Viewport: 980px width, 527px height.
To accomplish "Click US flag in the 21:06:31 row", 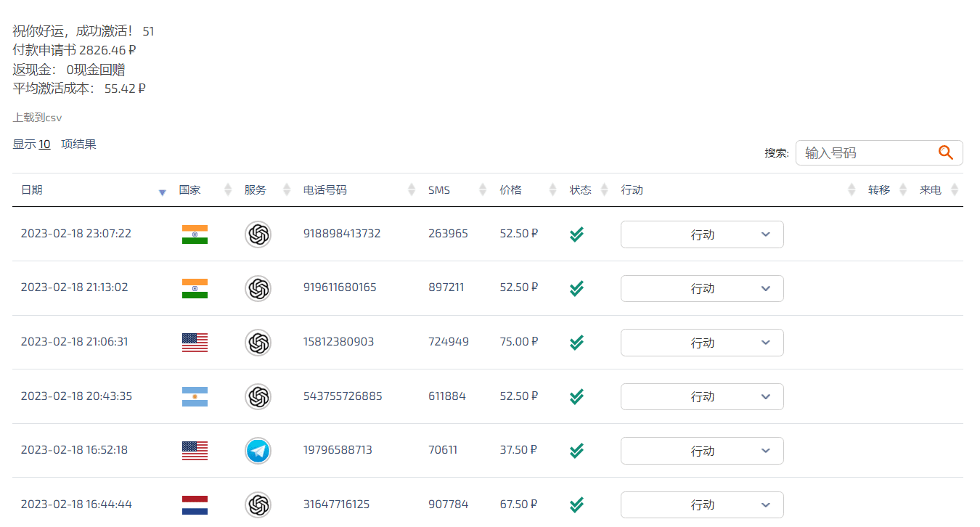I will click(195, 343).
